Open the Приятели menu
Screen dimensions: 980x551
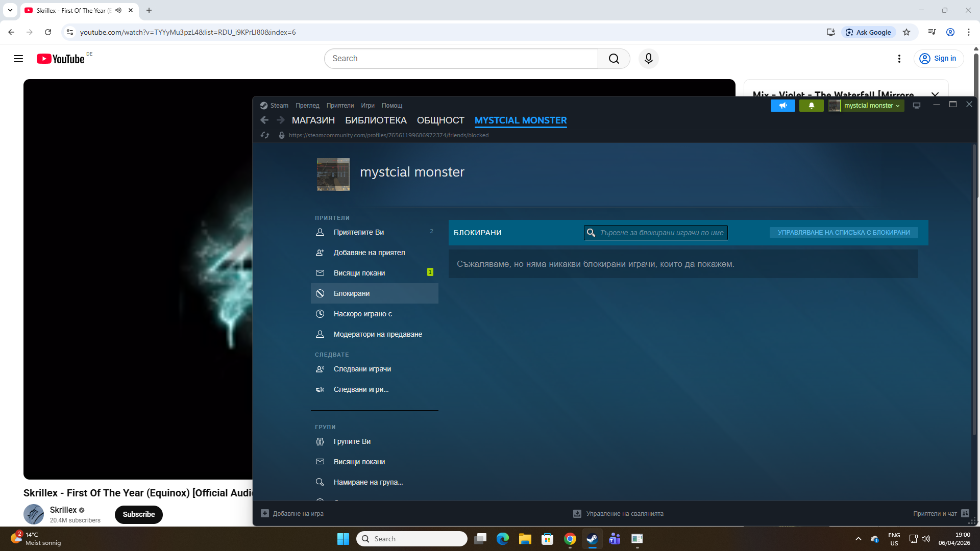pyautogui.click(x=340, y=106)
